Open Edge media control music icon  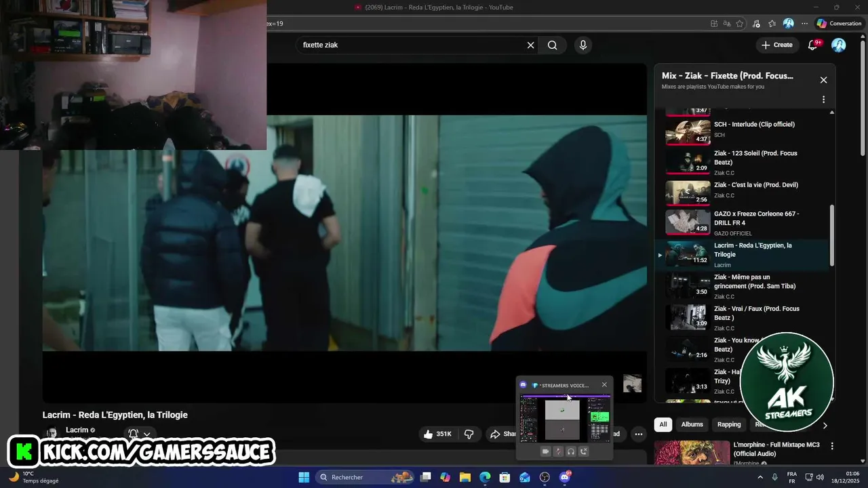pyautogui.click(x=756, y=24)
